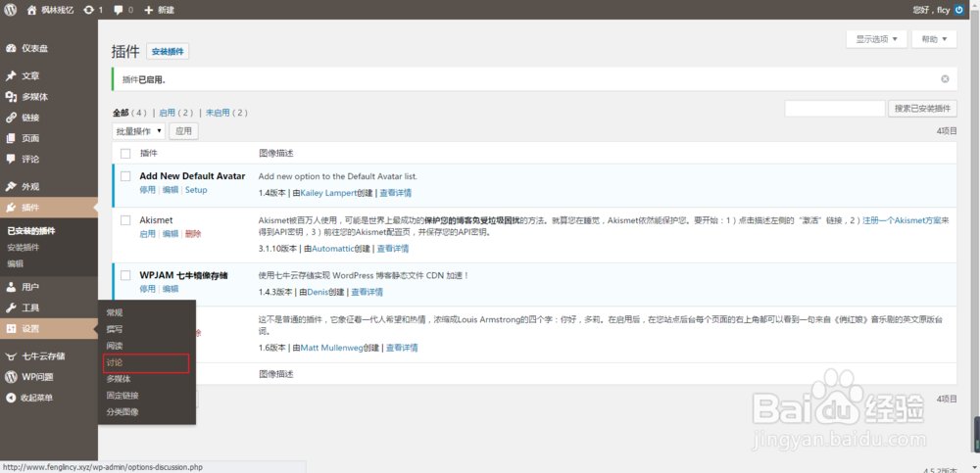Open 评论 comment icon in sidebar
980x473 pixels.
tap(11, 159)
